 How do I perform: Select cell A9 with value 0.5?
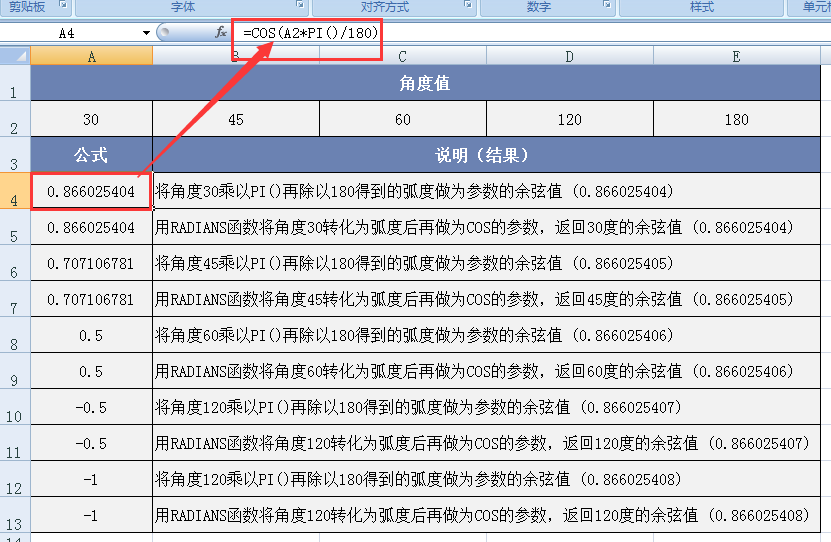point(92,371)
